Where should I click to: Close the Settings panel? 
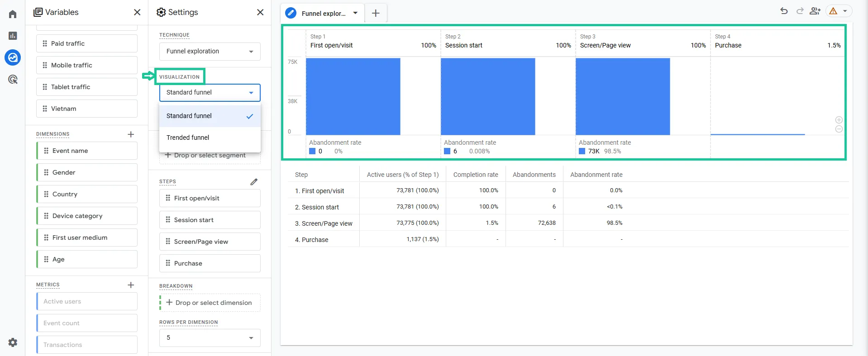(x=260, y=12)
